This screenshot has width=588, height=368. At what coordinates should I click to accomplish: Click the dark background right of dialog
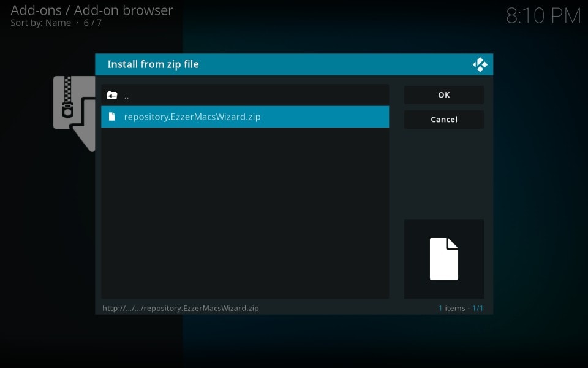click(x=539, y=184)
